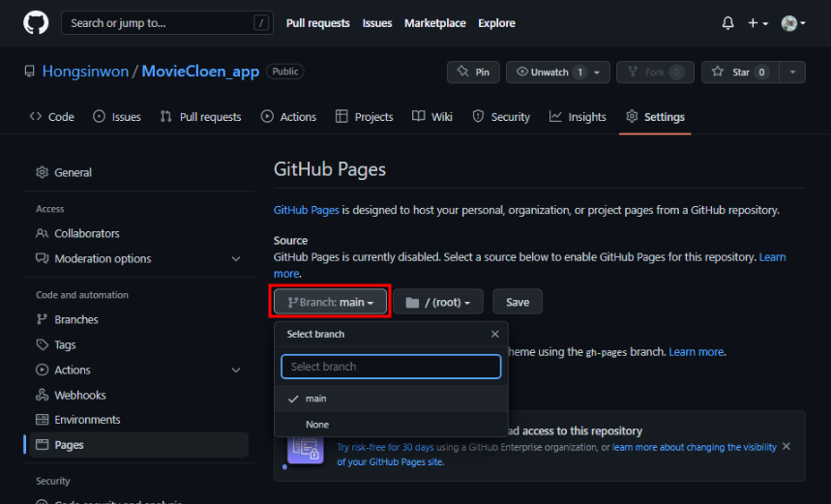Open Try risk-free for 30 days link
This screenshot has height=504, width=831.
385,447
